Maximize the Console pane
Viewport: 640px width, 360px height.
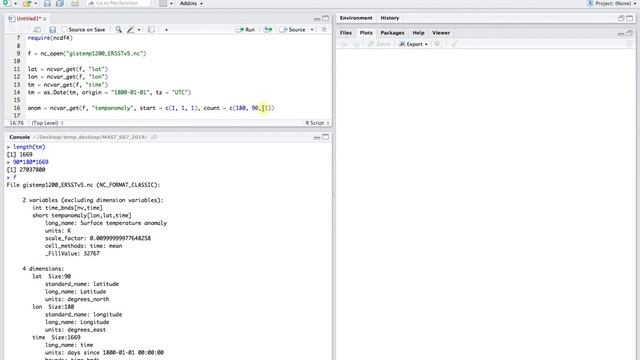[325, 137]
